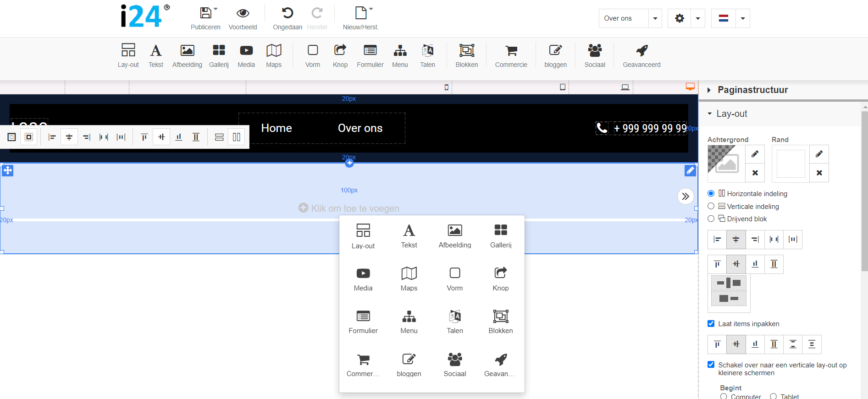Open the Publiceren dropdown caret
Image resolution: width=868 pixels, height=399 pixels.
click(x=216, y=9)
